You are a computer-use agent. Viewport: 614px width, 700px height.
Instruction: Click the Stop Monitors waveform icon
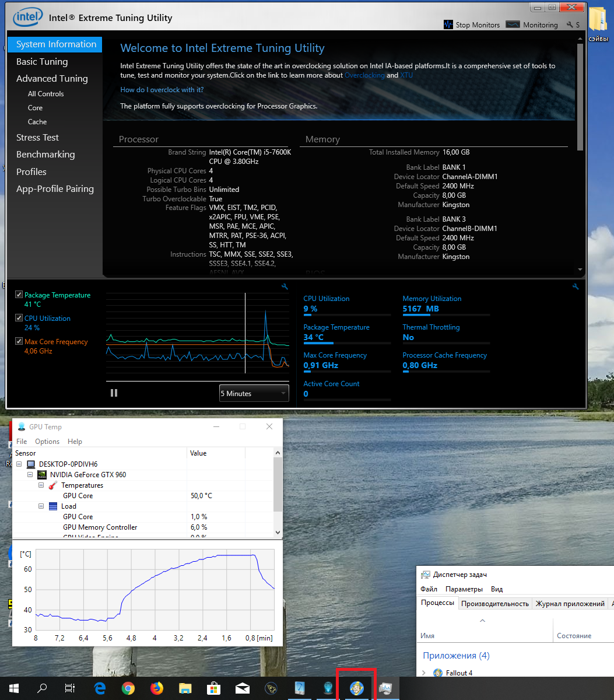(448, 24)
